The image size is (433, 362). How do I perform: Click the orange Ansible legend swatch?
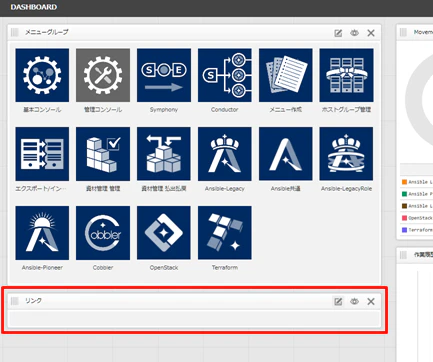(x=404, y=182)
